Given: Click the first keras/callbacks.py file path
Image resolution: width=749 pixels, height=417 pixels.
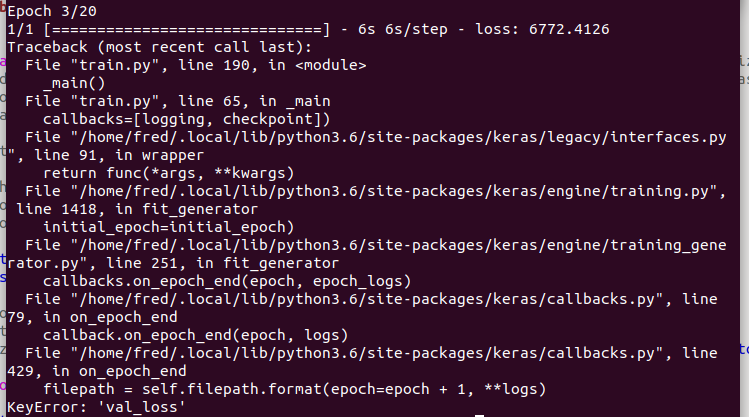Looking at the screenshot, I should (367, 299).
